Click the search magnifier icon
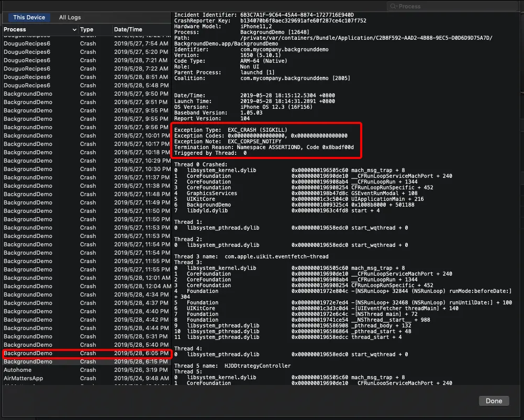The image size is (524, 420). [x=393, y=6]
